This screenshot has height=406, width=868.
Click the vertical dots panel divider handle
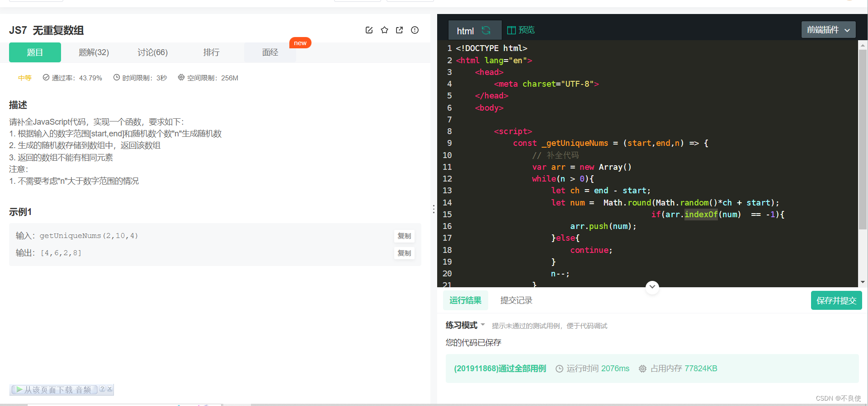(434, 209)
